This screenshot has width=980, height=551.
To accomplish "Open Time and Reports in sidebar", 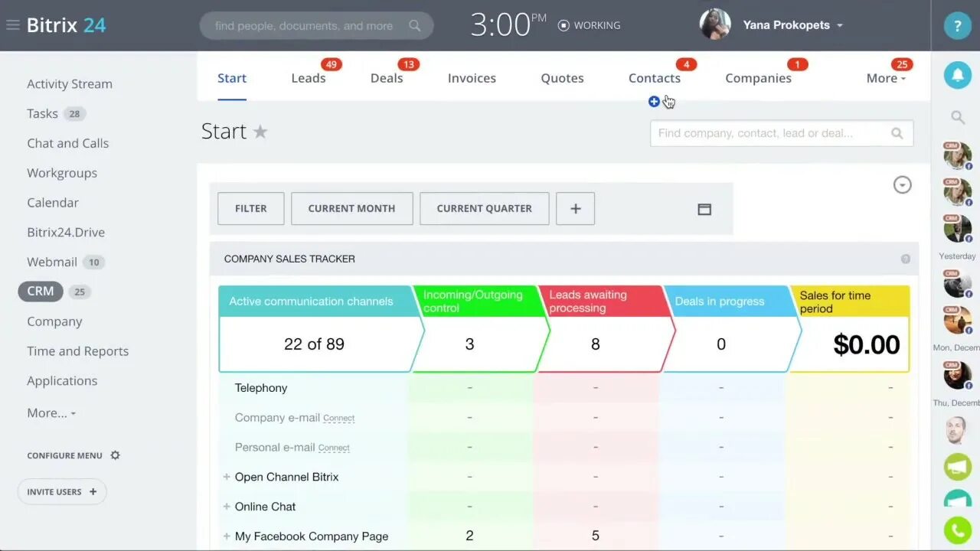I will coord(78,351).
